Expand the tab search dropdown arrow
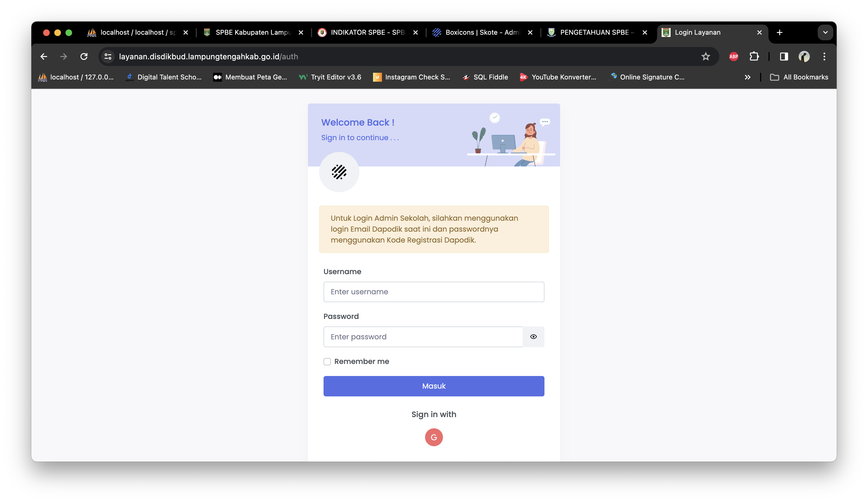The width and height of the screenshot is (868, 503). [825, 32]
